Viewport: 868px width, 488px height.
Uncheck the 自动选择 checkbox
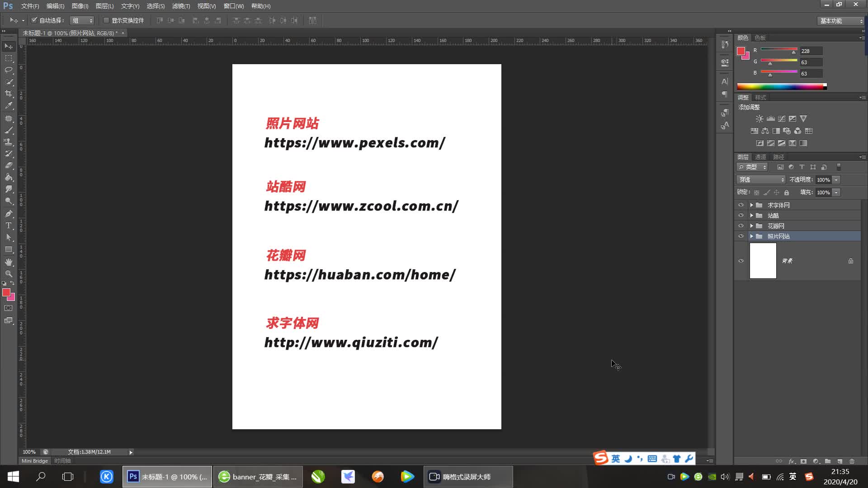(x=34, y=20)
